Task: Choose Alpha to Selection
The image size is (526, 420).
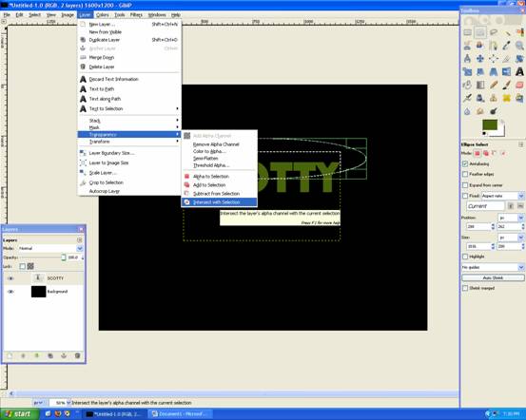Action: point(220,177)
